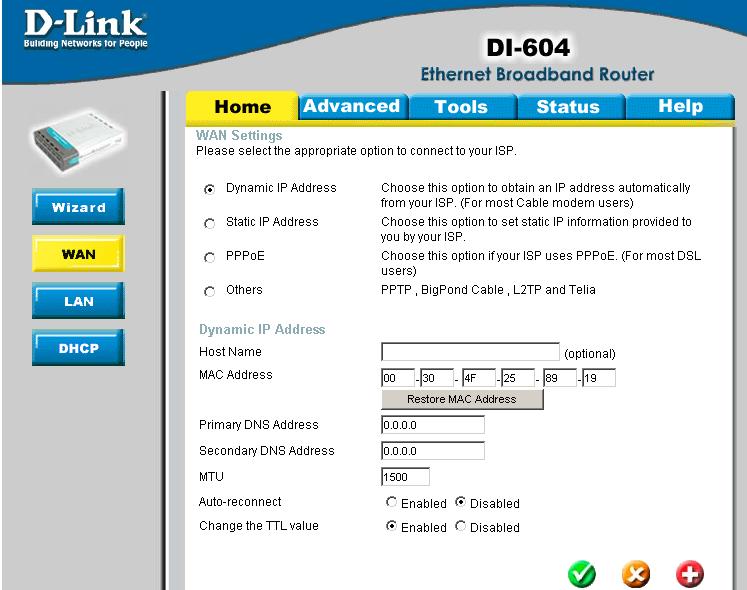Click the Primary DNS Address field

coord(433,425)
